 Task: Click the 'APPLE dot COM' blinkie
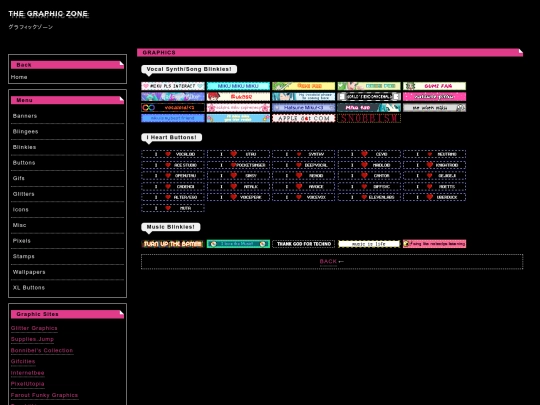point(304,118)
